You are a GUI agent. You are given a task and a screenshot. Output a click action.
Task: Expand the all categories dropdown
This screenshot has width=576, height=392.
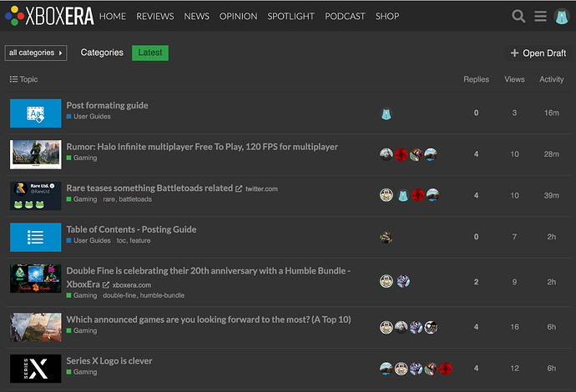click(36, 53)
